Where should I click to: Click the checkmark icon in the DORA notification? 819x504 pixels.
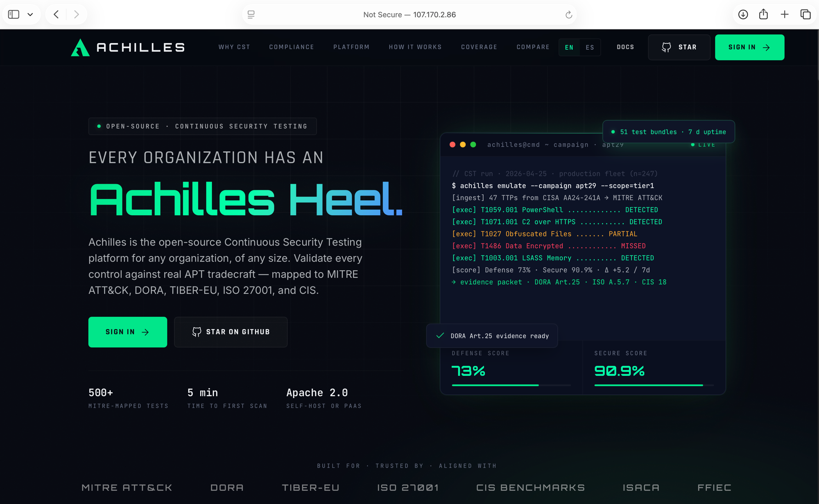440,336
